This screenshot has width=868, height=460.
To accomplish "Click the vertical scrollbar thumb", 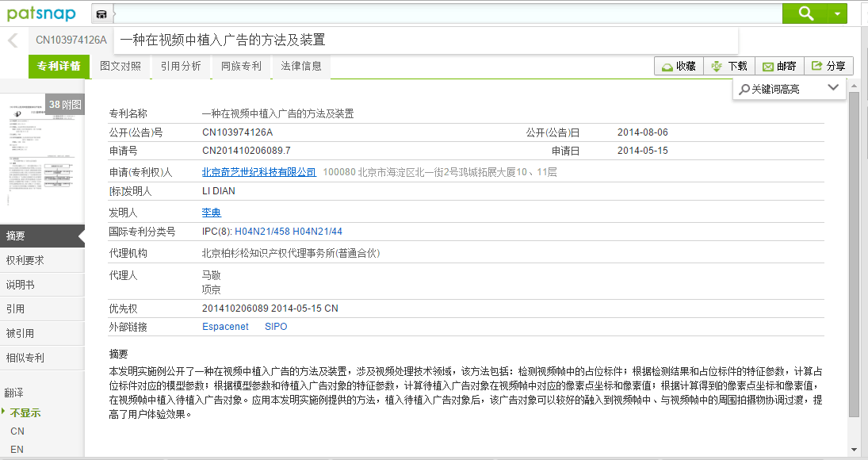I will tap(855, 255).
